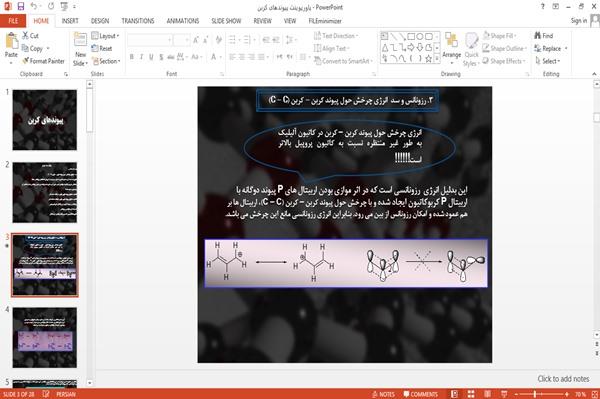Click Cut scissors icon

point(25,36)
